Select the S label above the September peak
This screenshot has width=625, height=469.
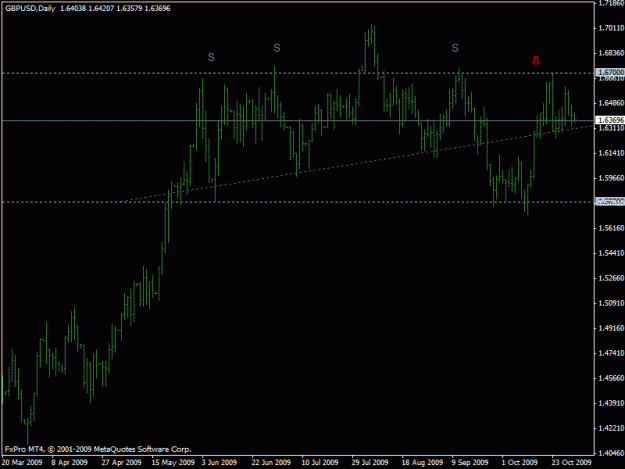point(455,48)
